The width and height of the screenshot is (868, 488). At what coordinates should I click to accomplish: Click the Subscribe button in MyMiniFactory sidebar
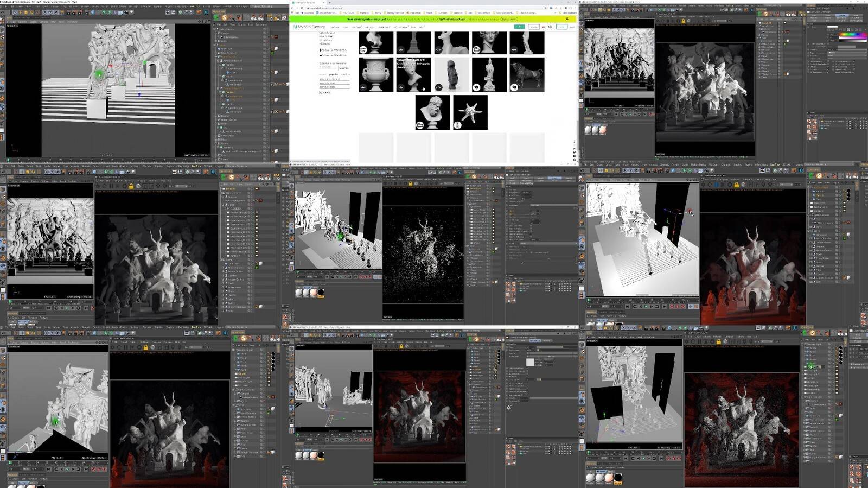point(344,68)
